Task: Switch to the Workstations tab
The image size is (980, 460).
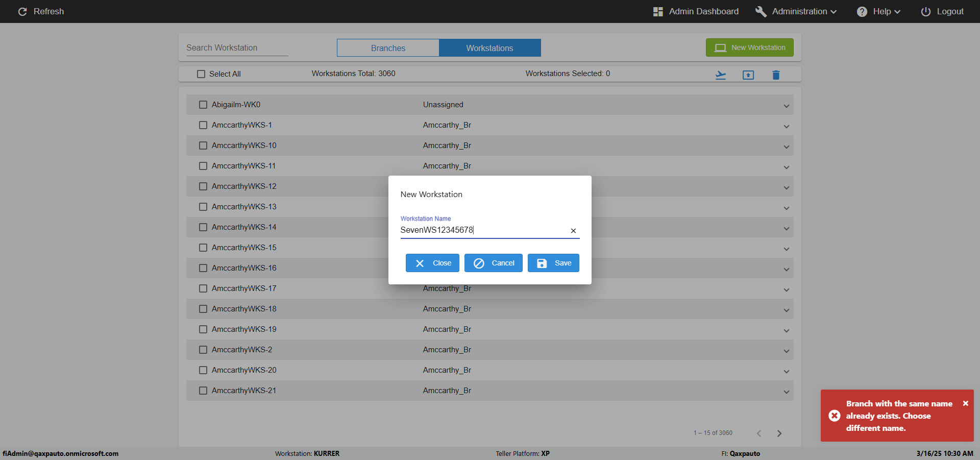Action: 490,48
